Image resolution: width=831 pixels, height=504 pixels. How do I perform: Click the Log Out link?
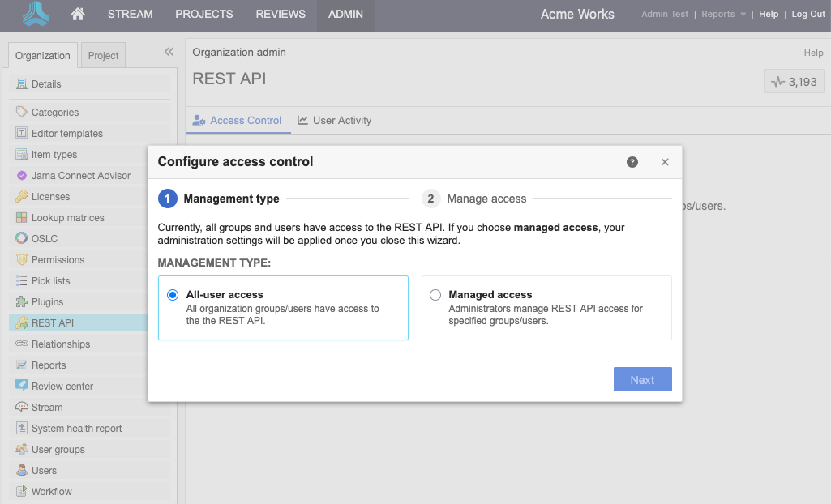pos(807,14)
